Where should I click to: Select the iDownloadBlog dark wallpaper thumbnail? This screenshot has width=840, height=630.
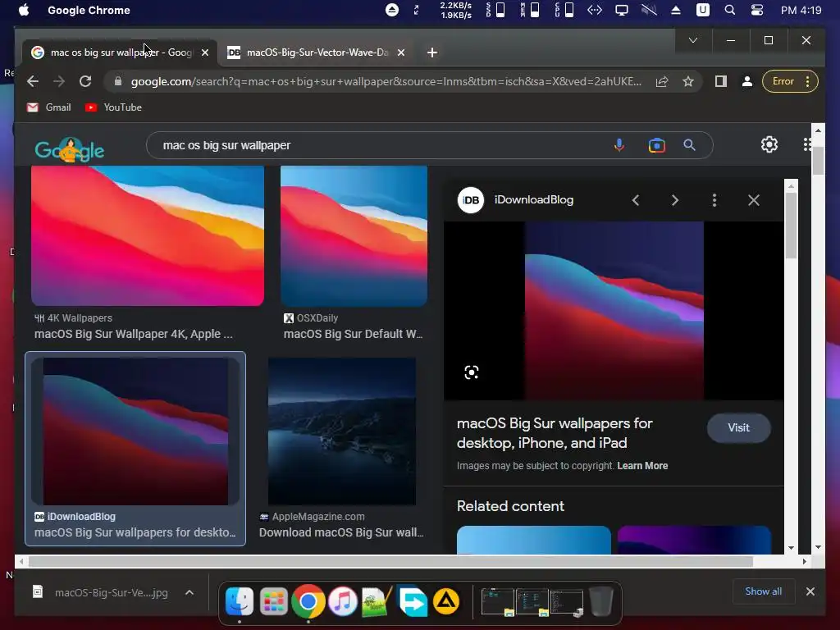[x=135, y=431]
